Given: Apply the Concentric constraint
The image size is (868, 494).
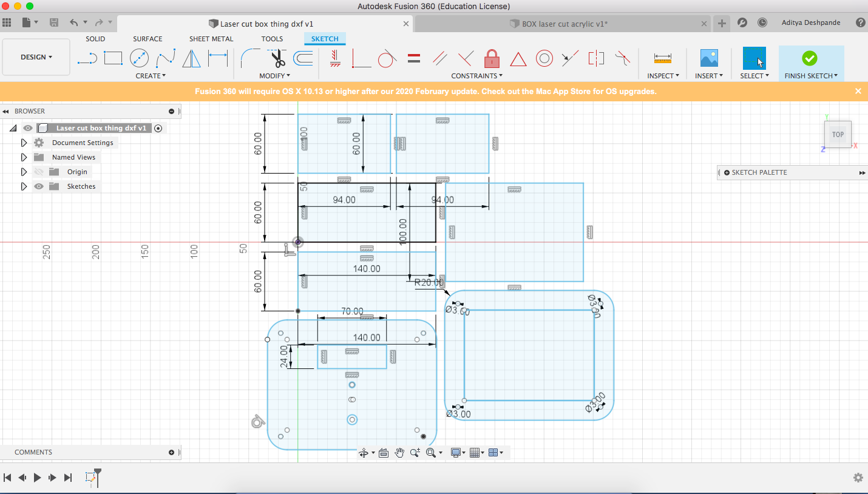Looking at the screenshot, I should pos(544,58).
